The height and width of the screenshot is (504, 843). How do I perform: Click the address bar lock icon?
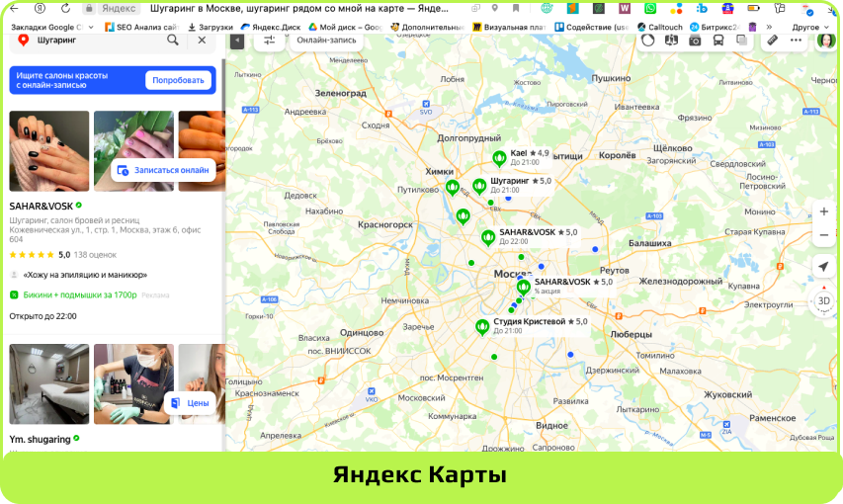pos(89,8)
